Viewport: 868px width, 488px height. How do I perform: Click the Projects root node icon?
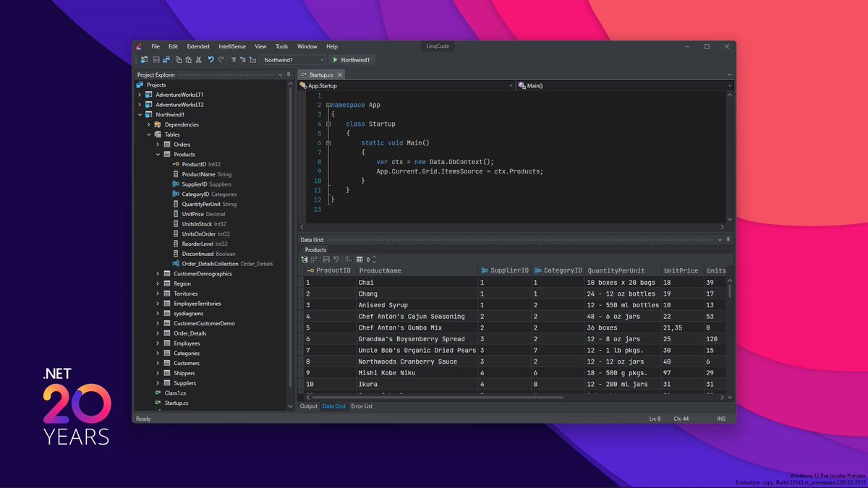140,85
